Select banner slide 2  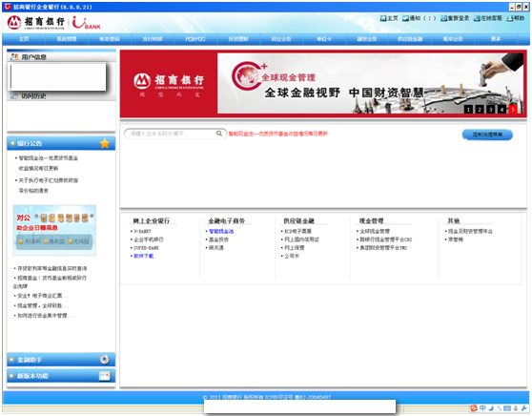pos(480,110)
